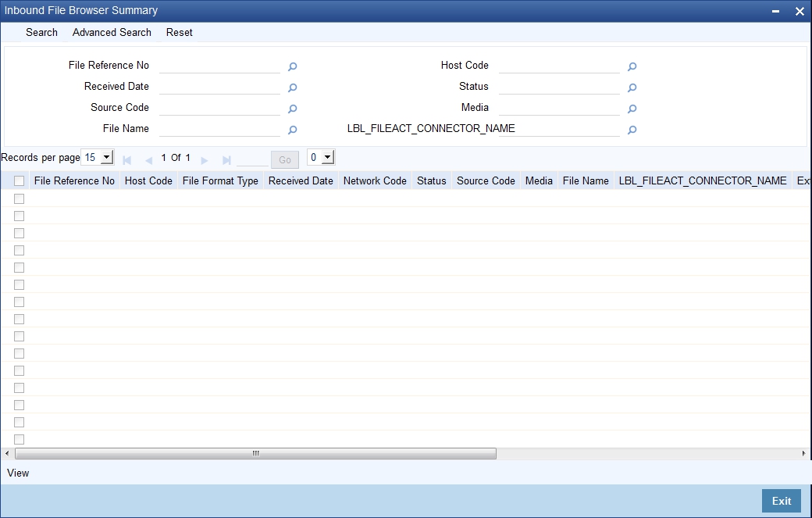The image size is (812, 518).
Task: Sort by File Name column header
Action: pos(586,180)
